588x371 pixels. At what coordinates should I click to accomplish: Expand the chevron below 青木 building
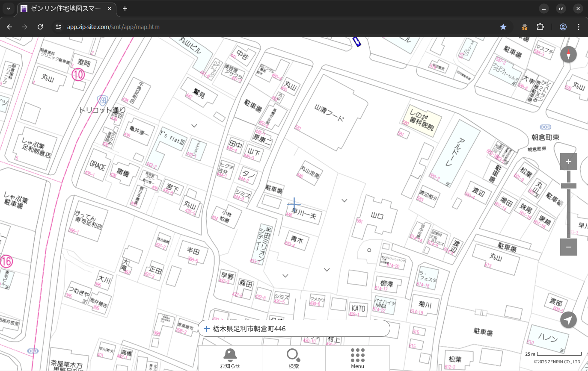(x=285, y=276)
